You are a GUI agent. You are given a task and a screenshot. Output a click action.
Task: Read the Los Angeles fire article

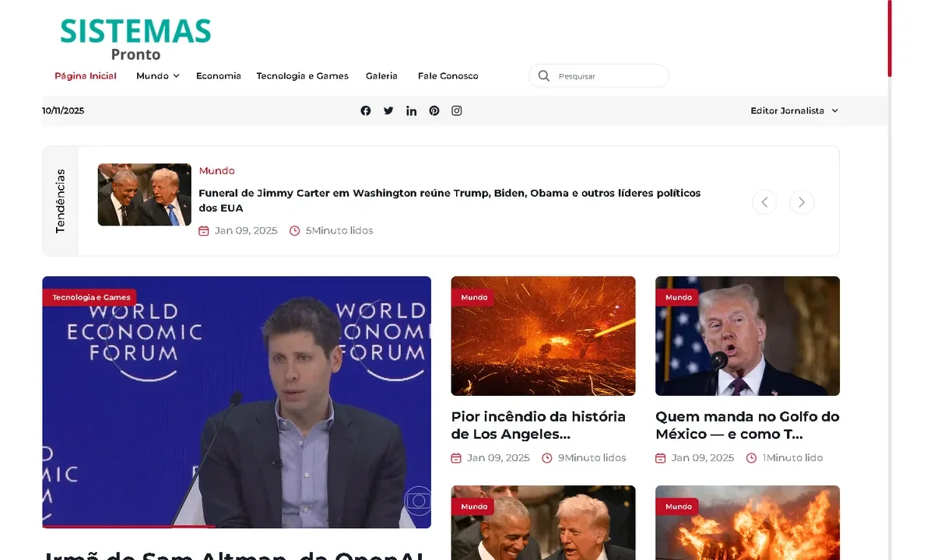pyautogui.click(x=538, y=425)
